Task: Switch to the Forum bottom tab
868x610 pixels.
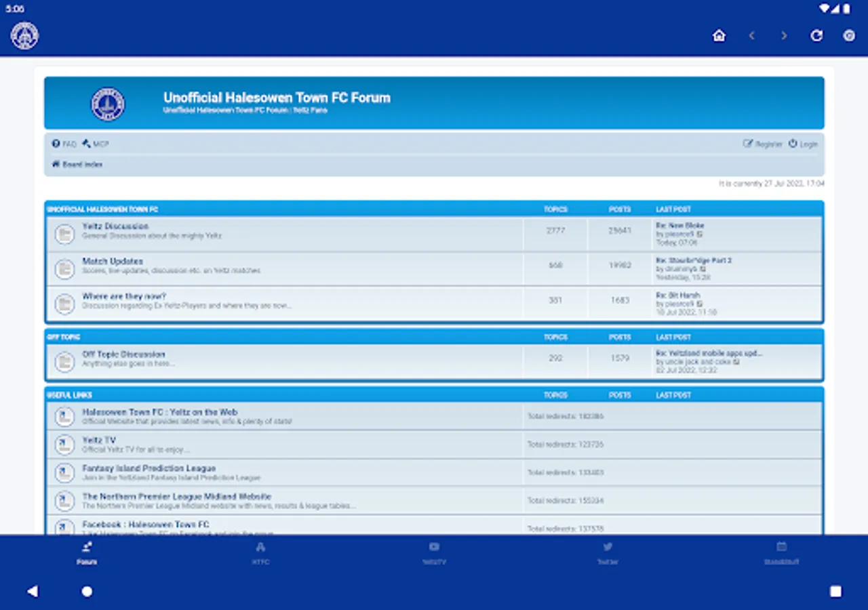Action: pos(87,553)
